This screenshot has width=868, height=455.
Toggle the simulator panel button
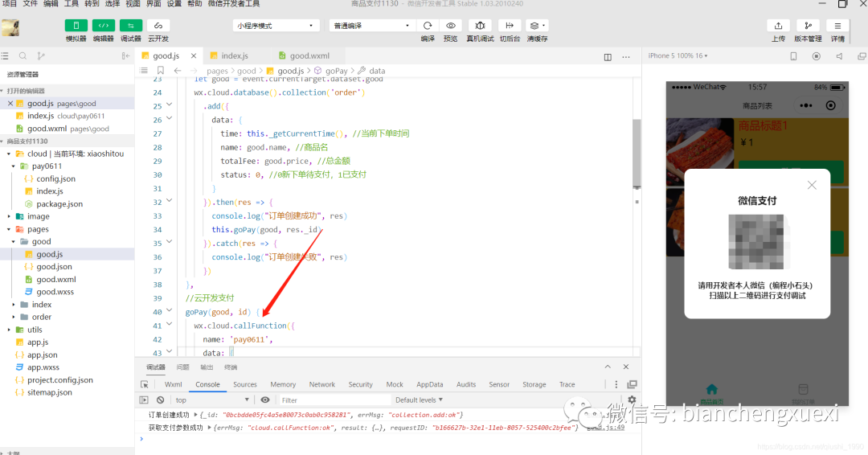pos(76,26)
